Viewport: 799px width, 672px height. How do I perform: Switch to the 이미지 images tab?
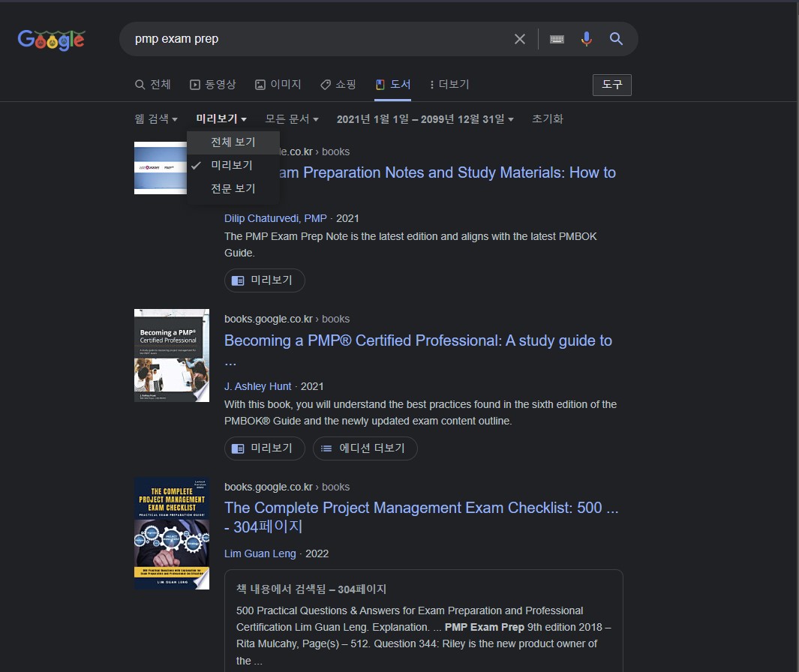pyautogui.click(x=278, y=85)
